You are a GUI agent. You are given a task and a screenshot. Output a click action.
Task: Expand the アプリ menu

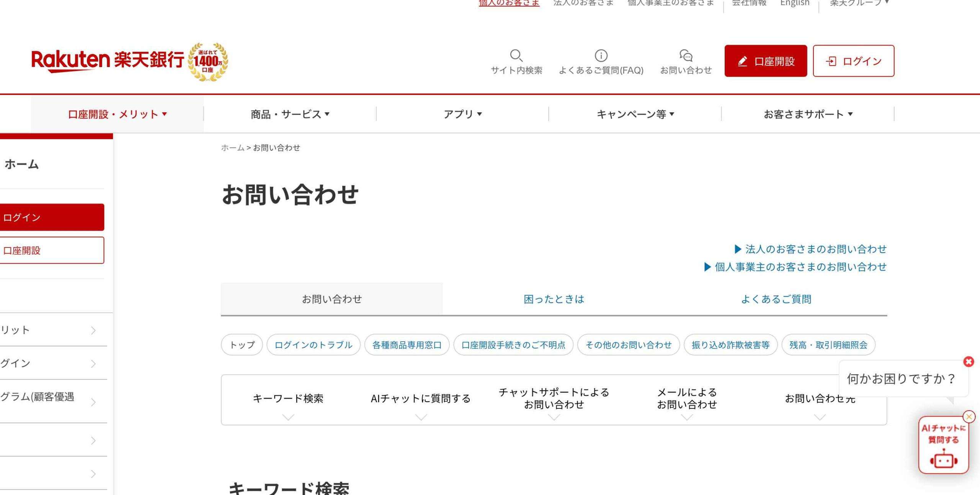click(x=462, y=114)
